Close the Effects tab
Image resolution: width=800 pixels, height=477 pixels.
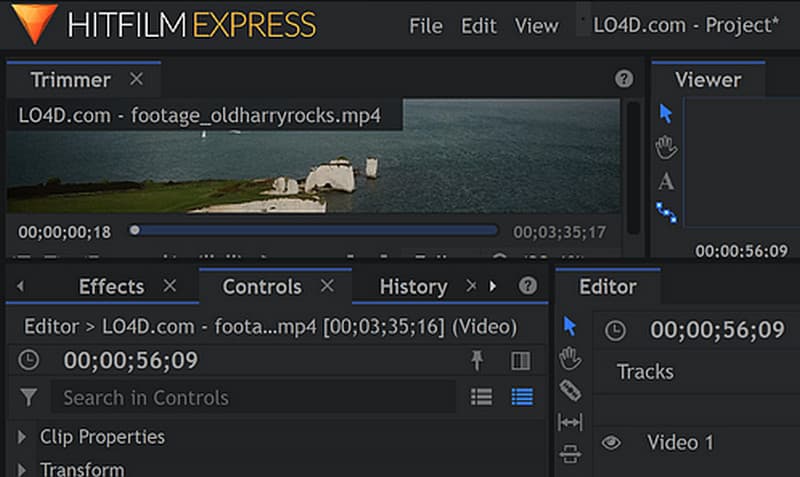pyautogui.click(x=170, y=286)
